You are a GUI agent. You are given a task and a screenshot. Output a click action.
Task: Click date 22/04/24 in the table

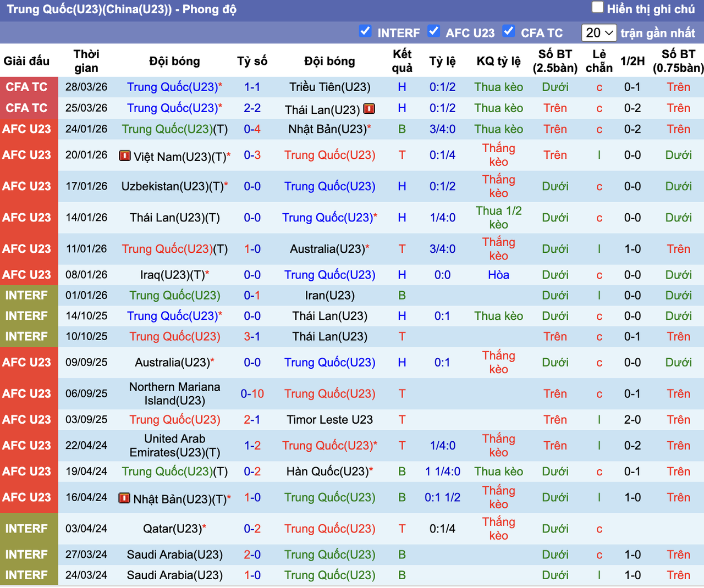[x=86, y=446]
